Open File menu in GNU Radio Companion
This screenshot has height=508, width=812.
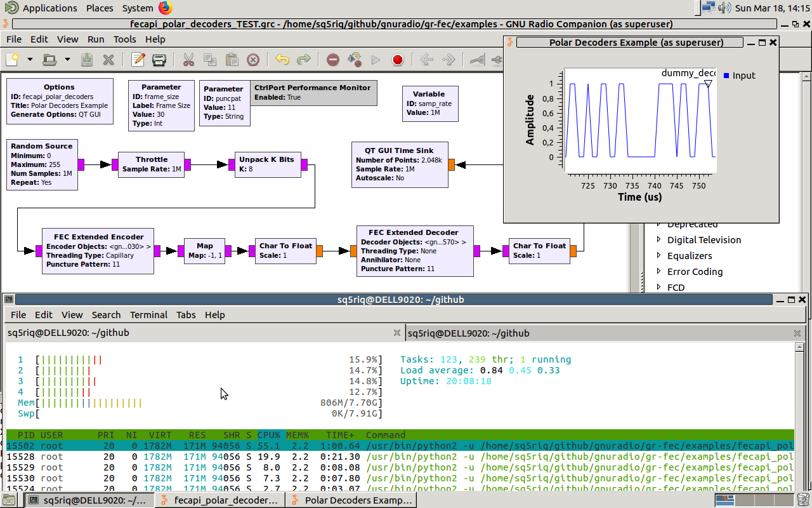coord(14,39)
